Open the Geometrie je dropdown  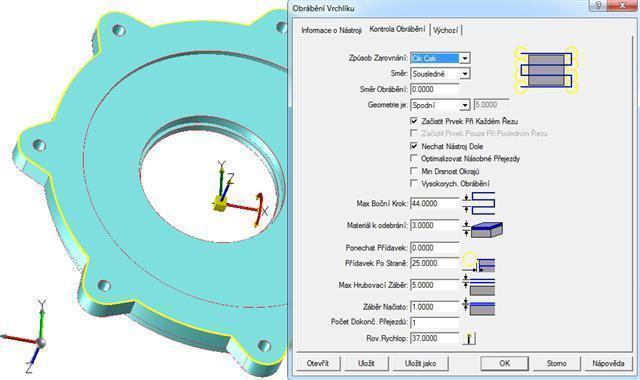pyautogui.click(x=464, y=105)
